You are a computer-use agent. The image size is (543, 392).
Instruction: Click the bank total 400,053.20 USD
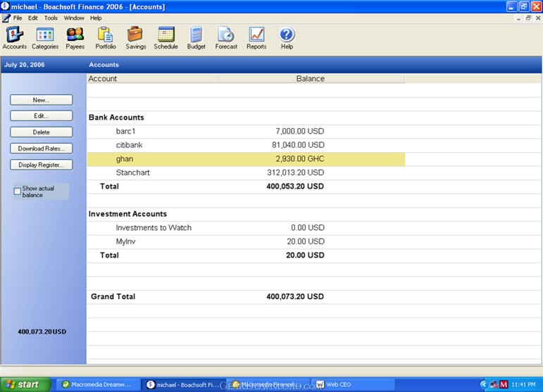point(295,186)
